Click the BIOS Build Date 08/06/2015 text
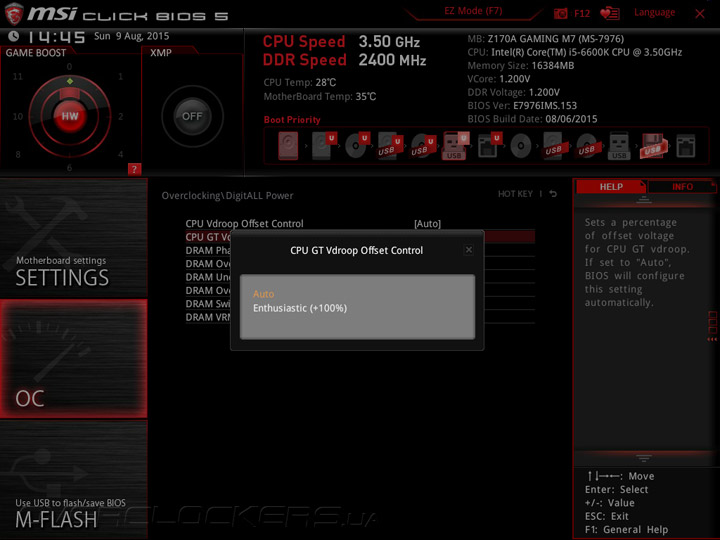720x540 pixels. pyautogui.click(x=532, y=119)
